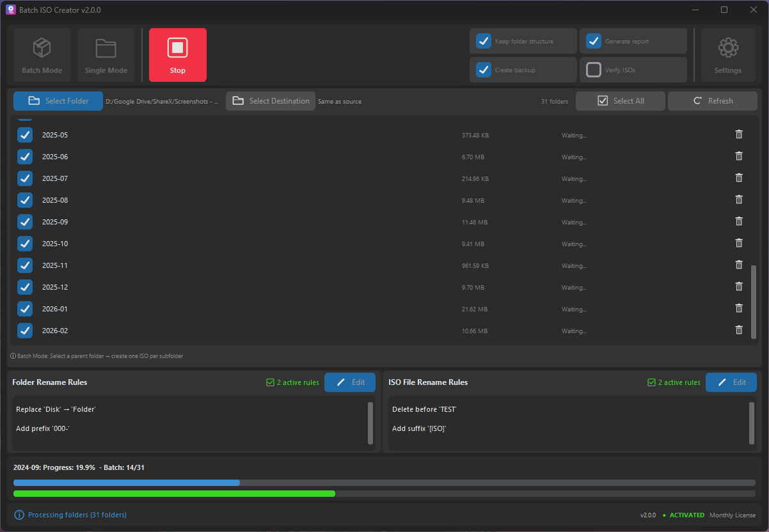Stop the ISO creation process
Viewport: 769px width, 532px height.
[178, 55]
